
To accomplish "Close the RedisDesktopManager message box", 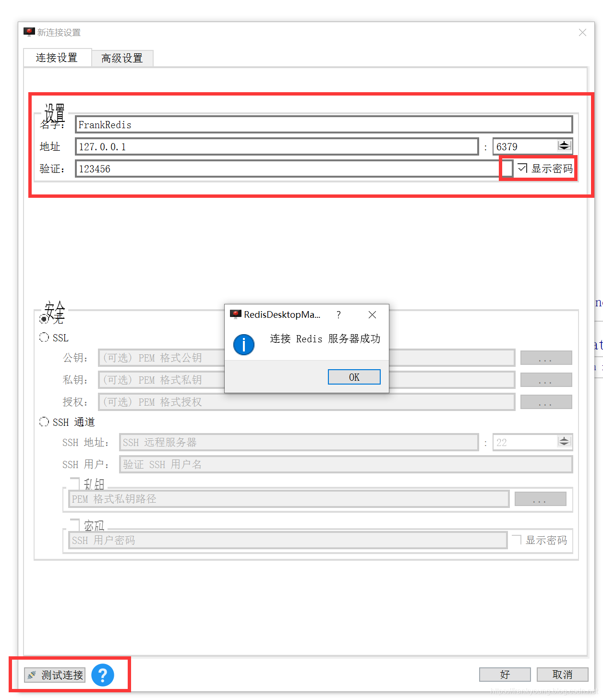I will tap(372, 314).
